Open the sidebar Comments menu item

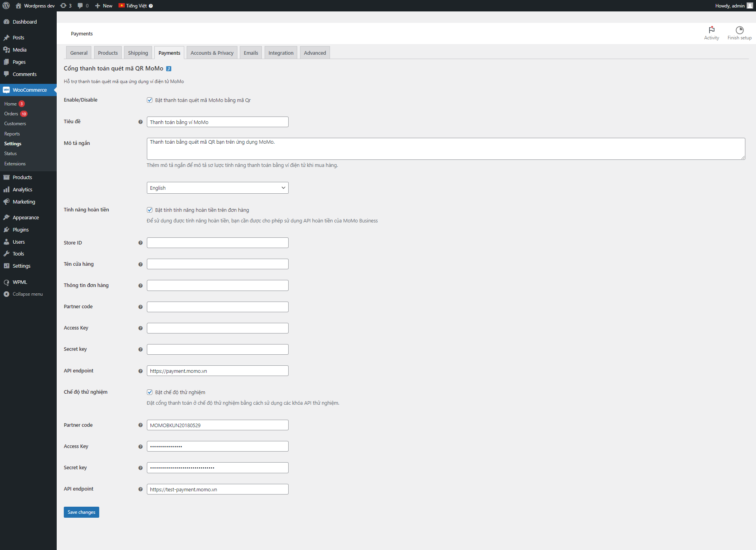pyautogui.click(x=24, y=74)
